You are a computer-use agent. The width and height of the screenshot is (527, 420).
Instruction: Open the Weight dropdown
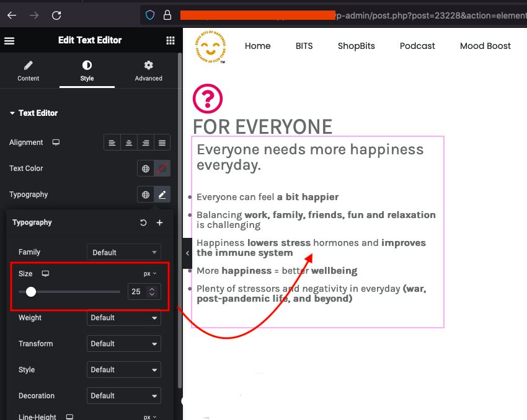pyautogui.click(x=123, y=318)
